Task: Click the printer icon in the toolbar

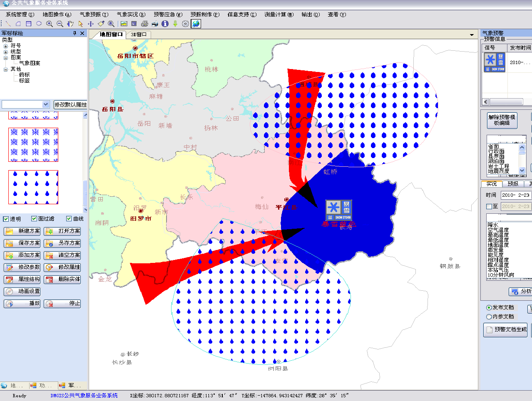Action: 144,24
